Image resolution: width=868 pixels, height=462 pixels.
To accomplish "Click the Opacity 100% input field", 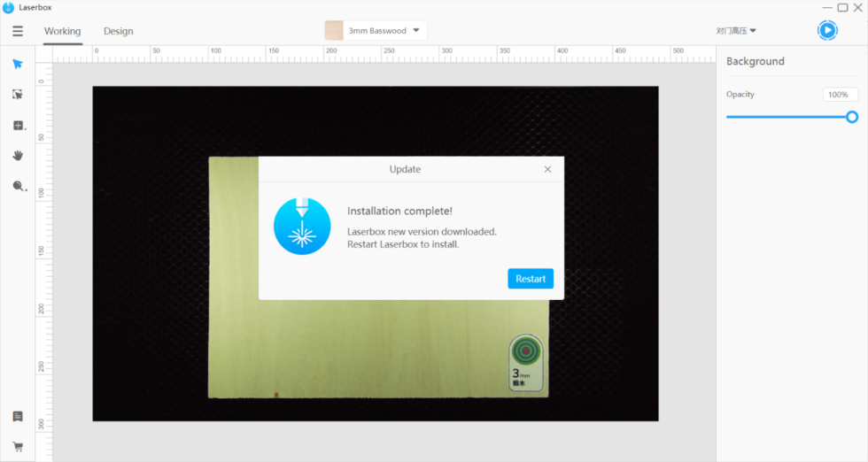I will pyautogui.click(x=840, y=95).
